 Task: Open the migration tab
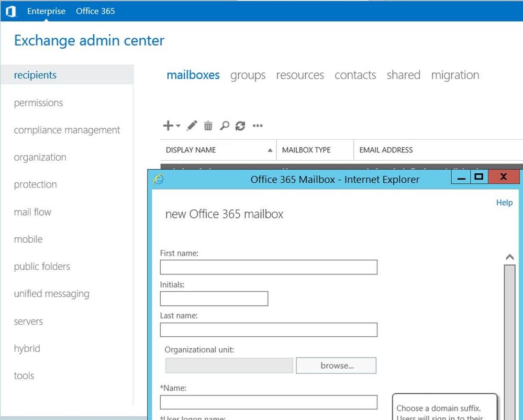coord(455,75)
